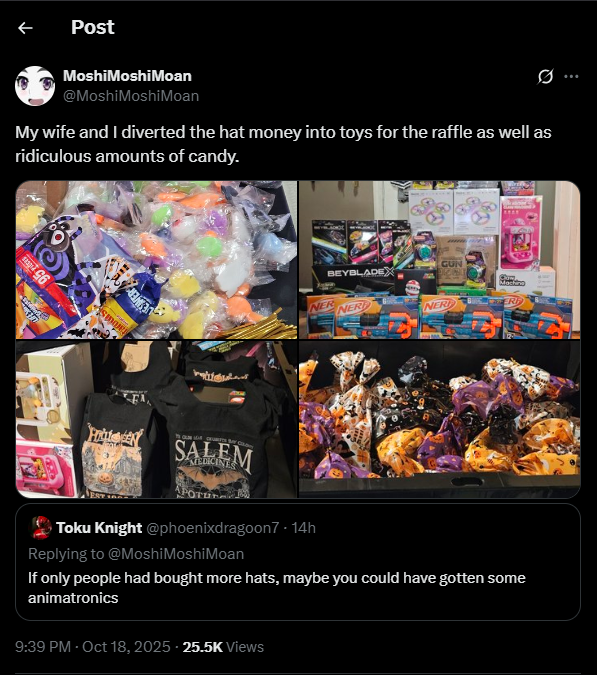The height and width of the screenshot is (675, 597).
Task: Click the Post header title
Action: click(x=93, y=27)
